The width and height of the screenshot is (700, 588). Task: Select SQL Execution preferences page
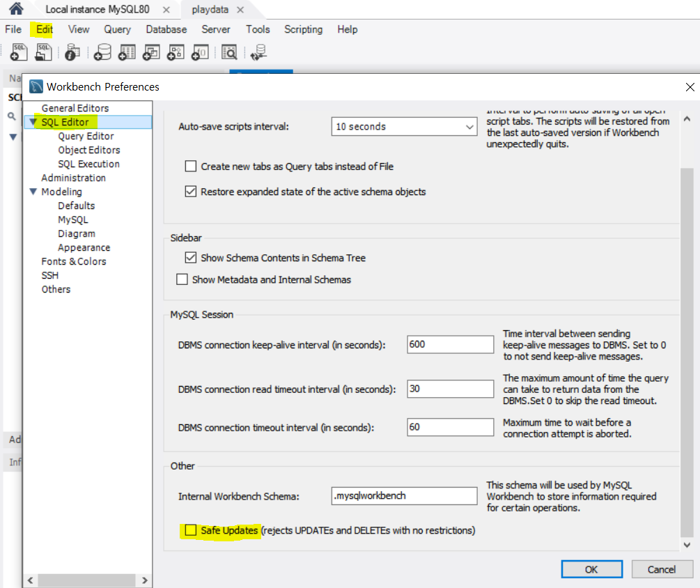point(88,164)
